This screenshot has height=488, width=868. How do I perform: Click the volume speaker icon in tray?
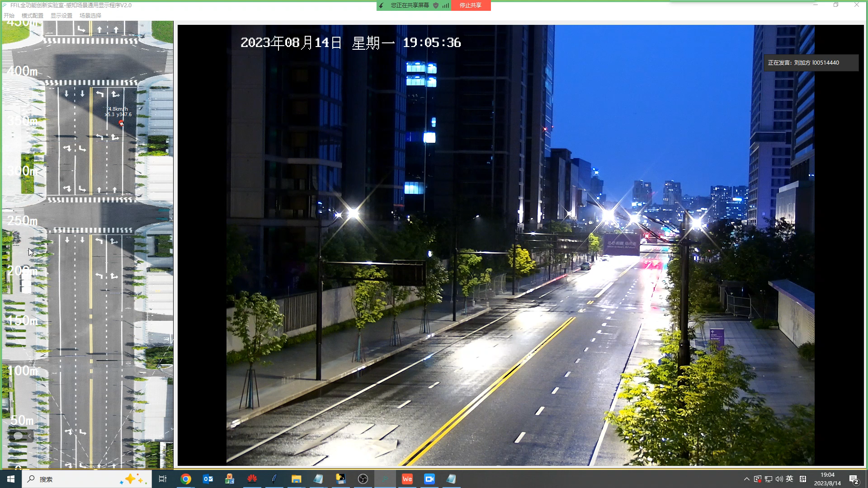click(x=779, y=479)
